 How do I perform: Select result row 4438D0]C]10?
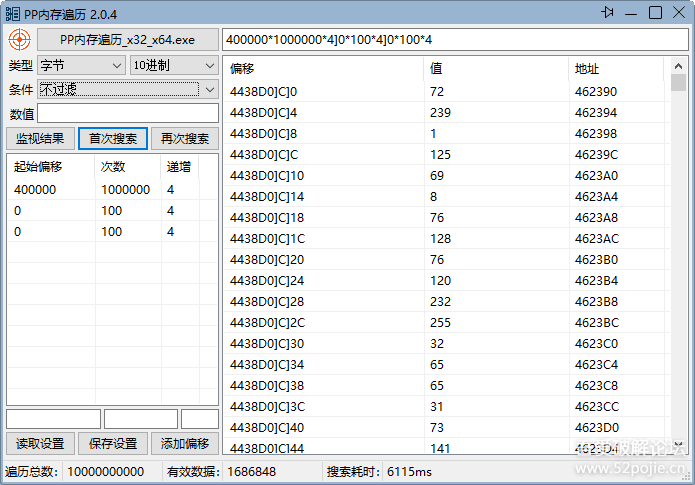(x=447, y=176)
